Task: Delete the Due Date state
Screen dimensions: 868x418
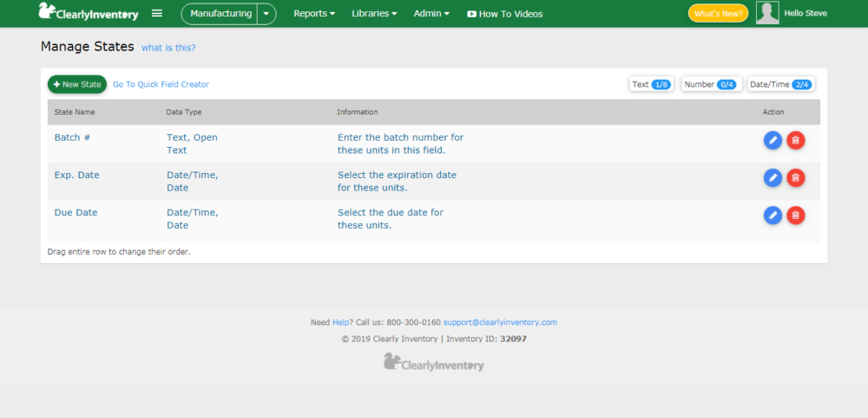Action: click(x=795, y=216)
